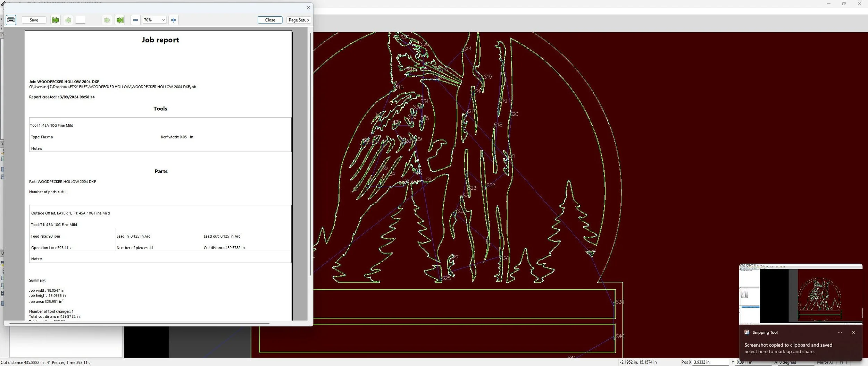Click toolpath label S20 in drawing canvas
Viewport: 868px width, 366px height.
tap(514, 114)
